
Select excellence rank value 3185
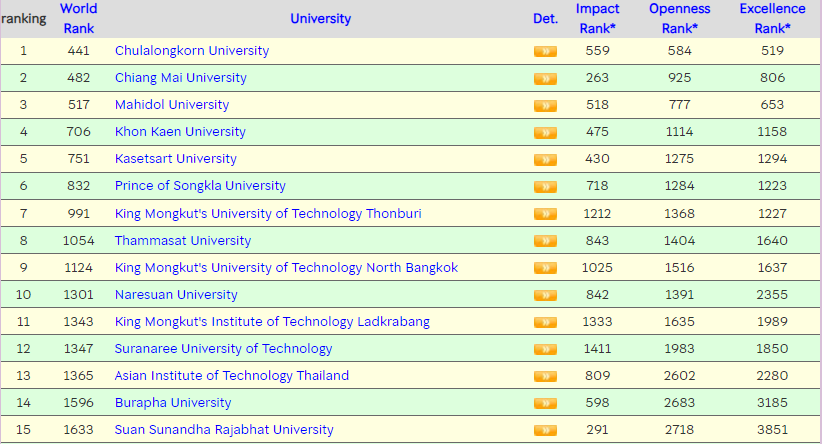point(772,403)
